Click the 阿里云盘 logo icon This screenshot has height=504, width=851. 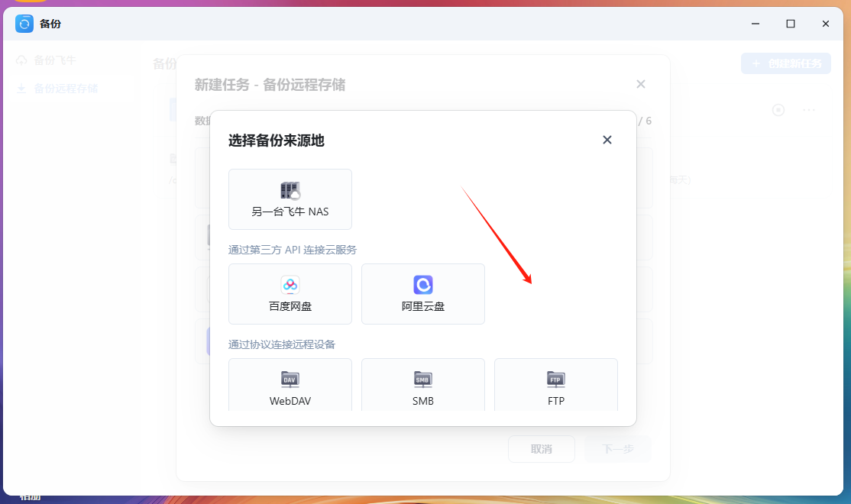422,285
